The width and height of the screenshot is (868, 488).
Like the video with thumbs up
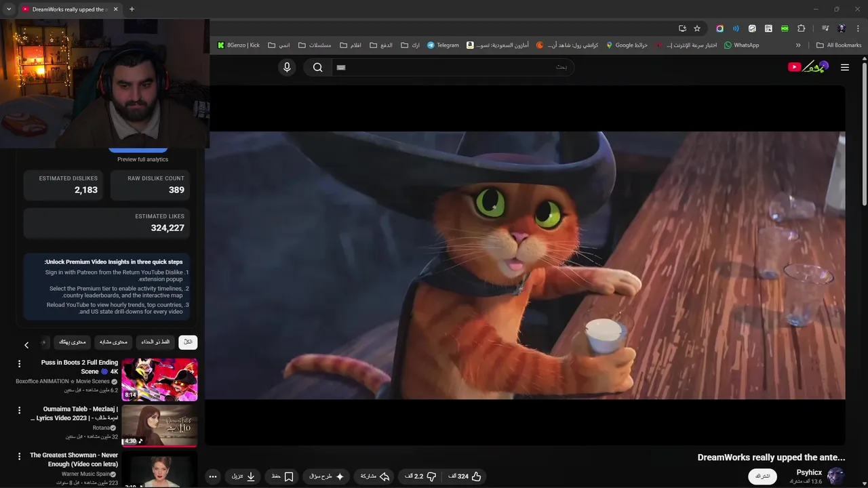coord(465,476)
